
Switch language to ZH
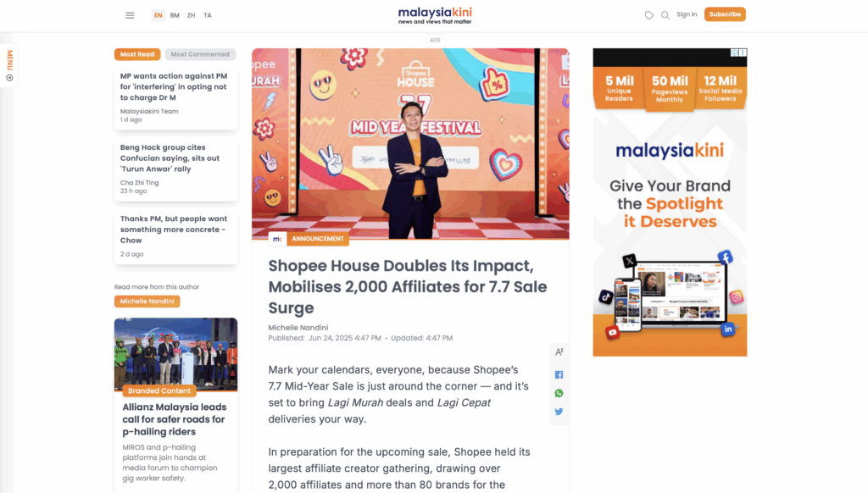click(191, 15)
